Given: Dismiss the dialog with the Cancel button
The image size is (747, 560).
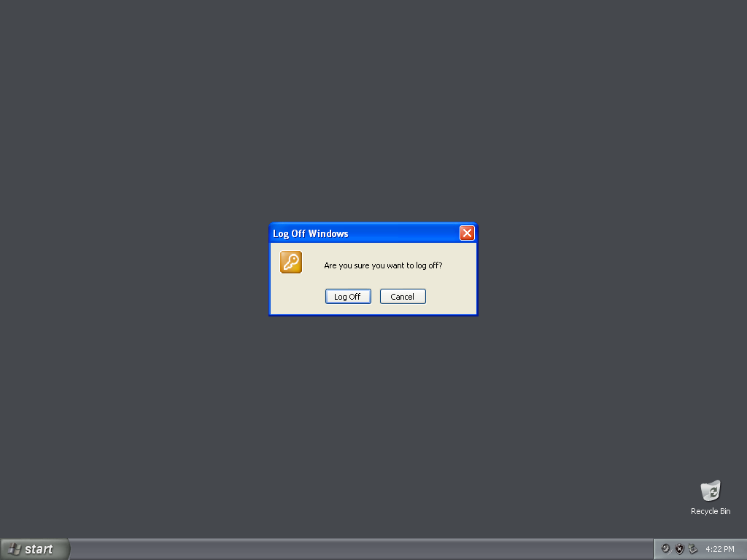Looking at the screenshot, I should [x=403, y=296].
